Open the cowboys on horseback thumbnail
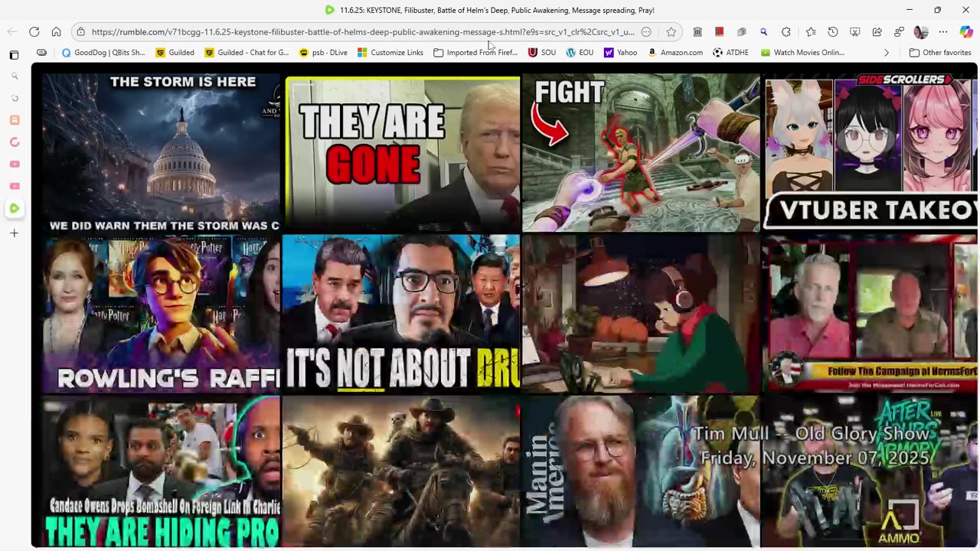 pyautogui.click(x=401, y=471)
